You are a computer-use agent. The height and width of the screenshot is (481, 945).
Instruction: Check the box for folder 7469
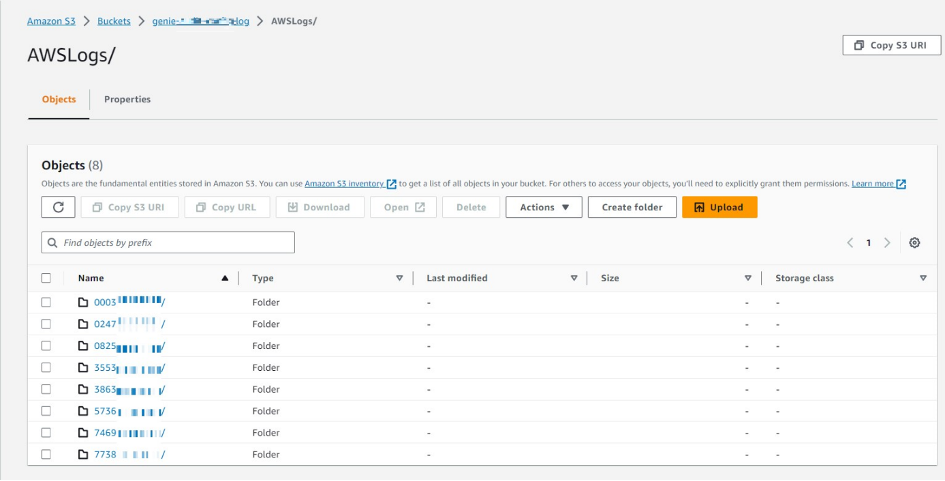pos(46,433)
